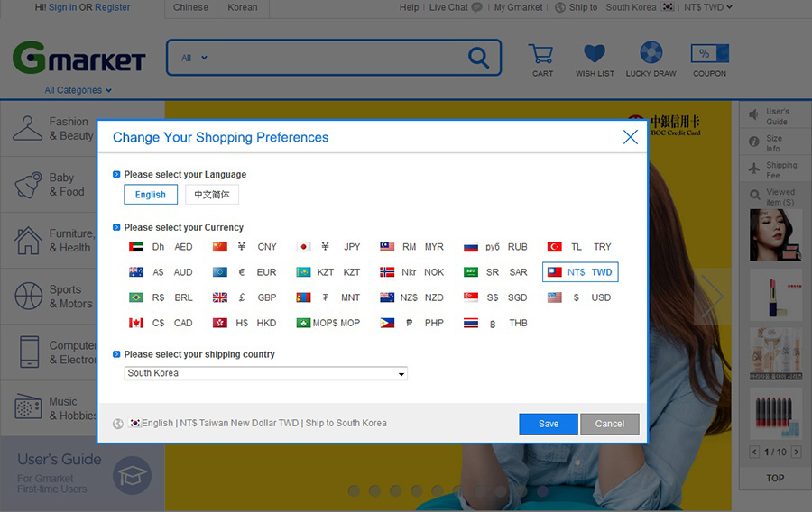
Task: Select AUD currency
Action: click(161, 272)
